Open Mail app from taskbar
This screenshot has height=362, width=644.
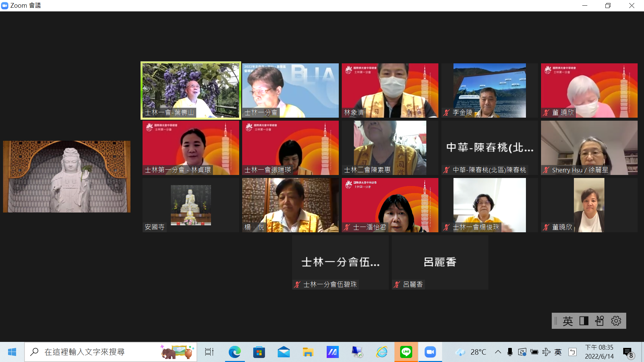click(x=283, y=352)
